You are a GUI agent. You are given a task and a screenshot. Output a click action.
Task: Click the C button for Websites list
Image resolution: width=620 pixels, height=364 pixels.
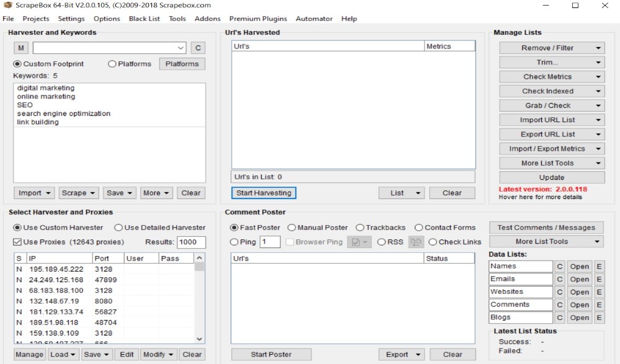point(559,292)
